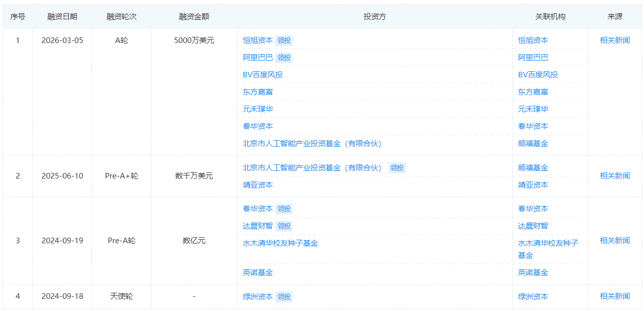Open 北京市人工智能产业投资基金 in the Pre-A+轮 row
Screen dimensions: 644x311
point(312,168)
